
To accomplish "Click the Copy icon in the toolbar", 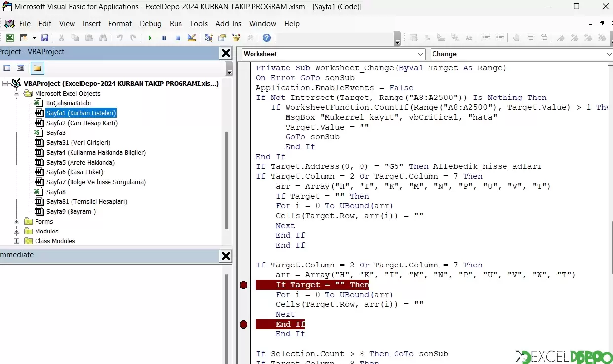I will 75,38.
